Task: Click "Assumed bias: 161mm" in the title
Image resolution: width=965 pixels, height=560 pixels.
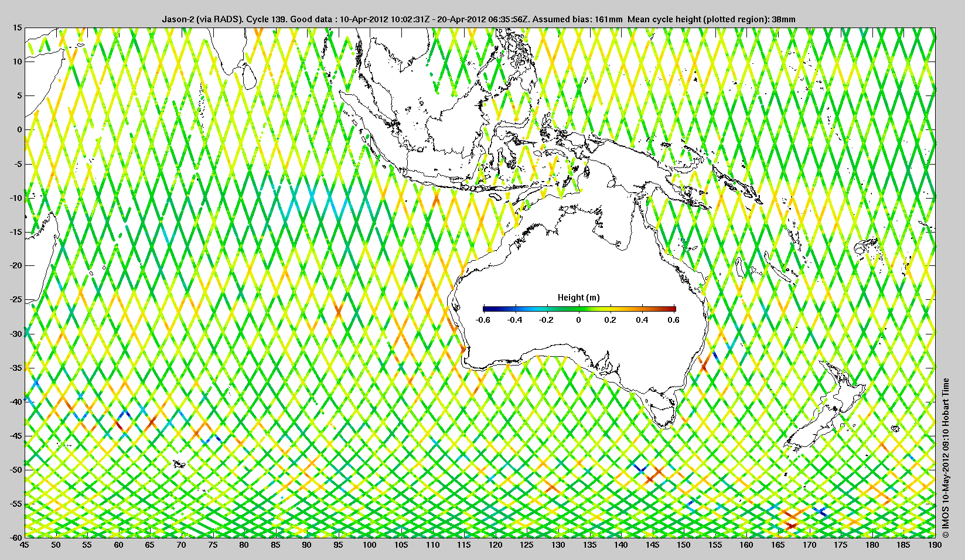Action: coord(578,19)
